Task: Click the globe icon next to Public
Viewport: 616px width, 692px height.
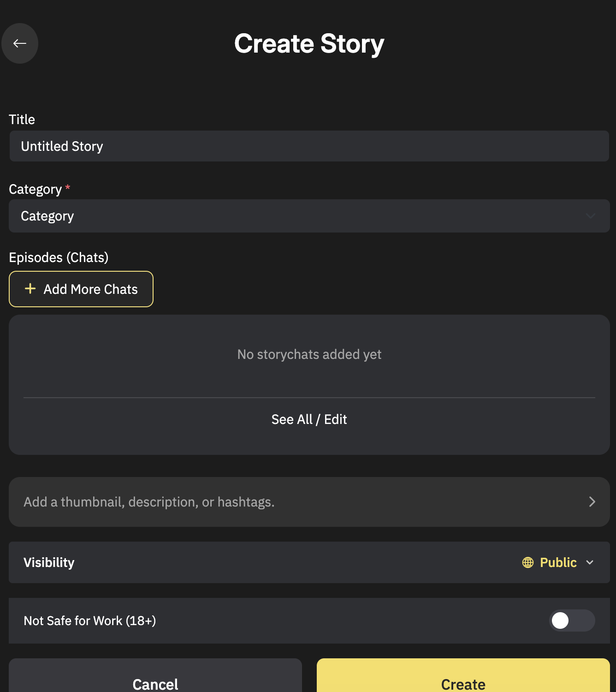Action: (528, 562)
